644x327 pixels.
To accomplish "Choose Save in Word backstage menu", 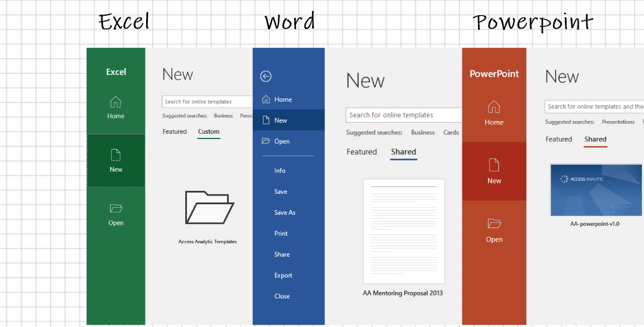I will click(281, 191).
